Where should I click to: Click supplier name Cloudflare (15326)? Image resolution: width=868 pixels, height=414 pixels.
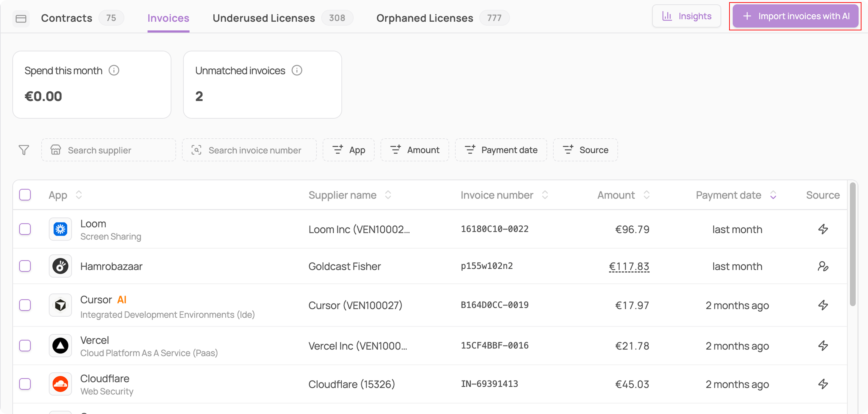point(351,384)
